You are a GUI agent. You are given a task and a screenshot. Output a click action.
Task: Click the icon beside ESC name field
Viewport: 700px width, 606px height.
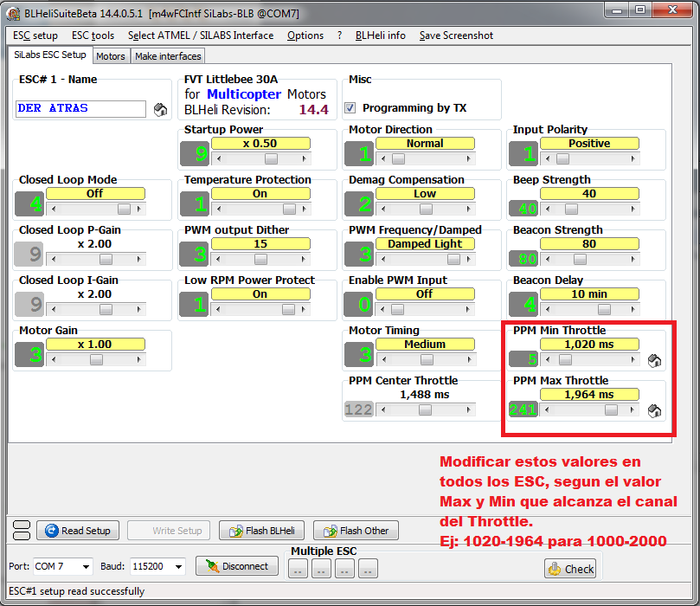tap(160, 109)
